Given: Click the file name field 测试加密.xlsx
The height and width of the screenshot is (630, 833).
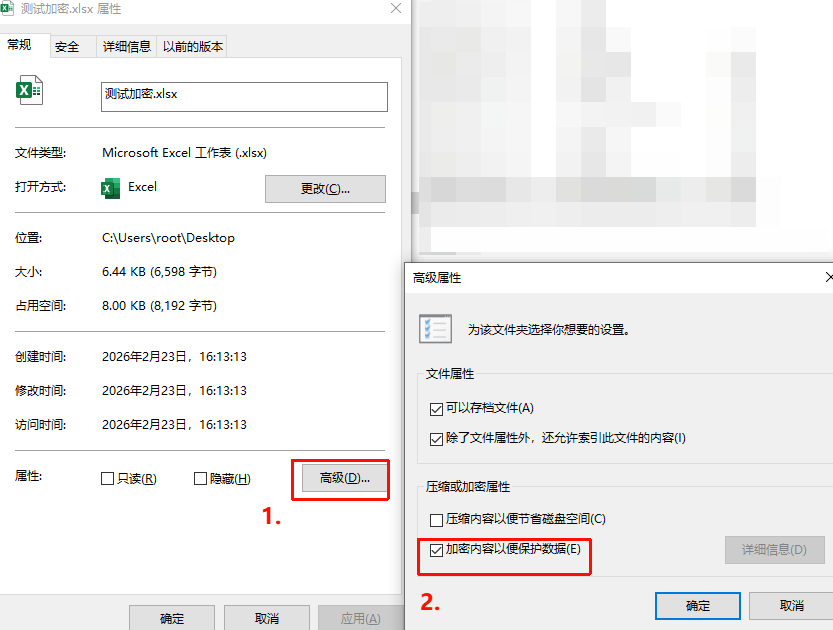Looking at the screenshot, I should coord(244,97).
